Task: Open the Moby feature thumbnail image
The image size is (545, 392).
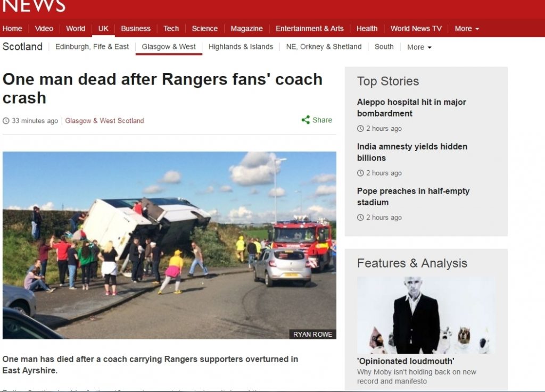Action: 426,315
